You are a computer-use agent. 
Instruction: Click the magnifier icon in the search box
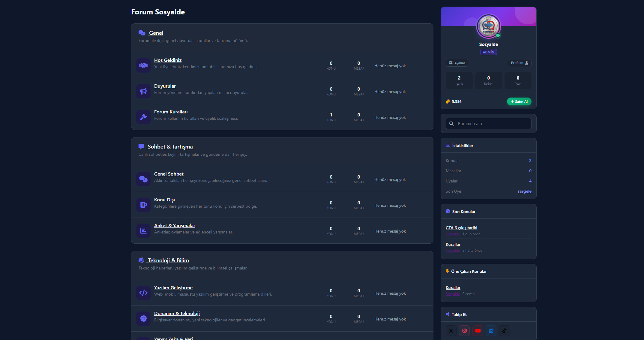(x=451, y=124)
